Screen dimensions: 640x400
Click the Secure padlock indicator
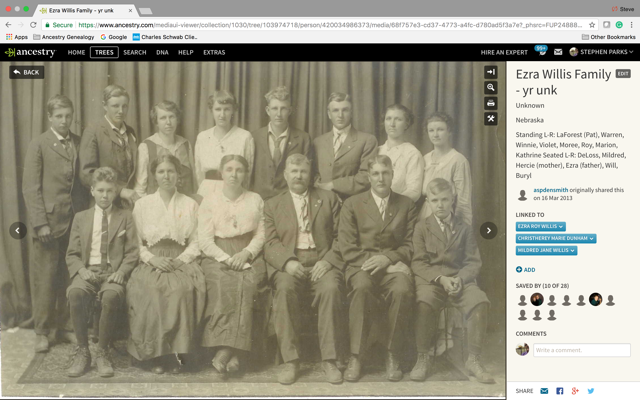tap(59, 25)
